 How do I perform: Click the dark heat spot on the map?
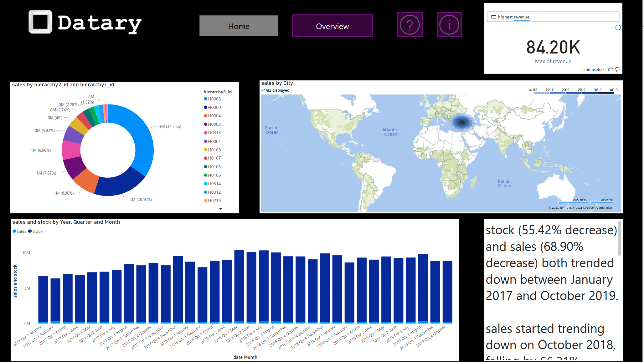(x=461, y=122)
